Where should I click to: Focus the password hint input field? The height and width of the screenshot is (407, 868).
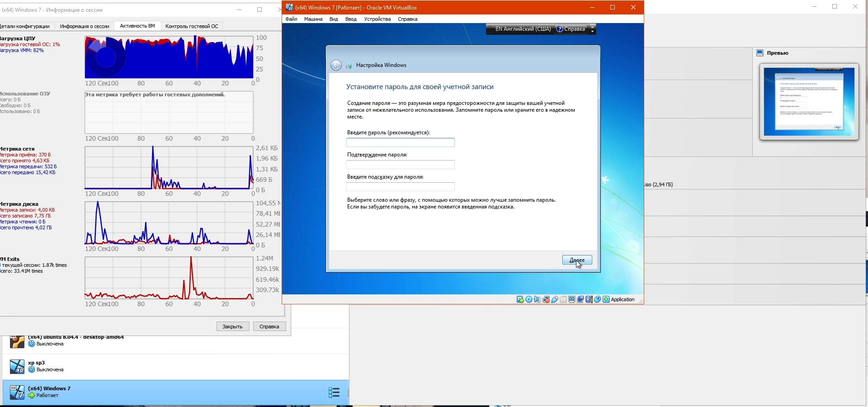tap(401, 187)
